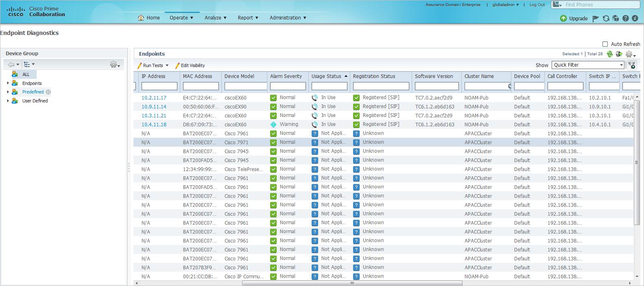The image size is (644, 286).
Task: Open endpoint IP link 10.4.11.18
Action: pyautogui.click(x=154, y=125)
